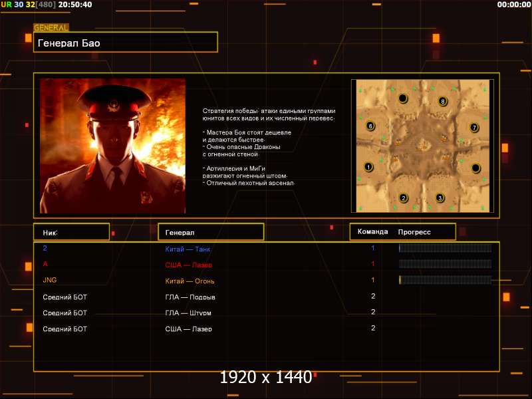Click the 20:50:40 clock readout

pos(75,5)
